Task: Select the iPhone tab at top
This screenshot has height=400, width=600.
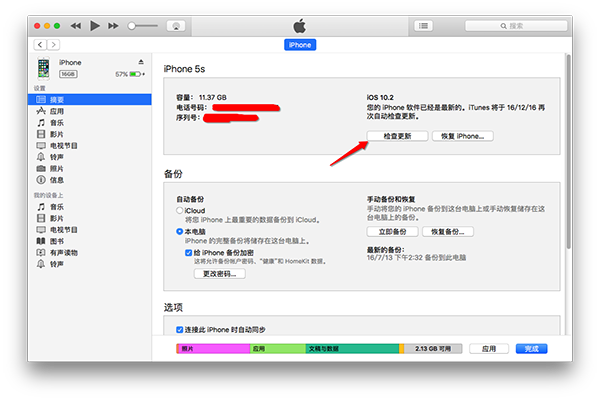Action: (300, 45)
